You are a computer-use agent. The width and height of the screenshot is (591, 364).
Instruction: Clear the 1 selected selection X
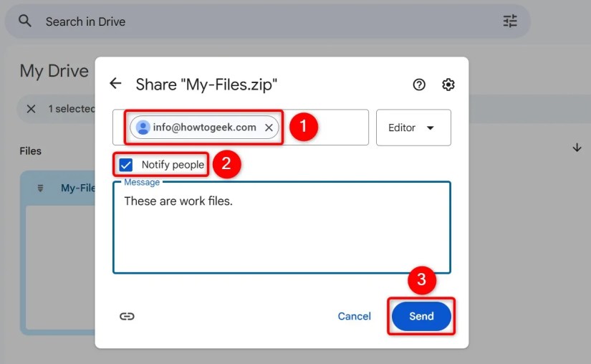[32, 109]
